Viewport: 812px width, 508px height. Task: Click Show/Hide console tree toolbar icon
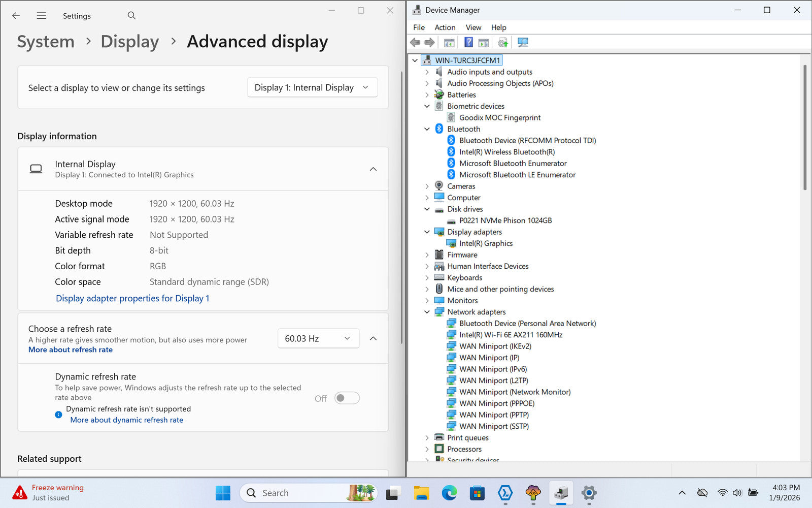pyautogui.click(x=449, y=42)
